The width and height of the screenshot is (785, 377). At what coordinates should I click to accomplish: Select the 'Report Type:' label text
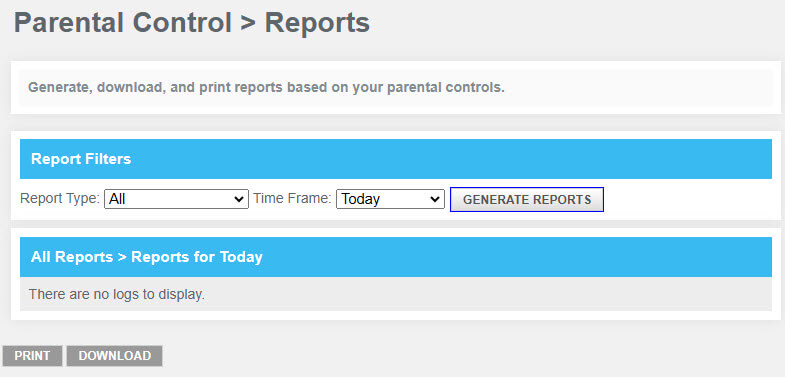point(60,198)
